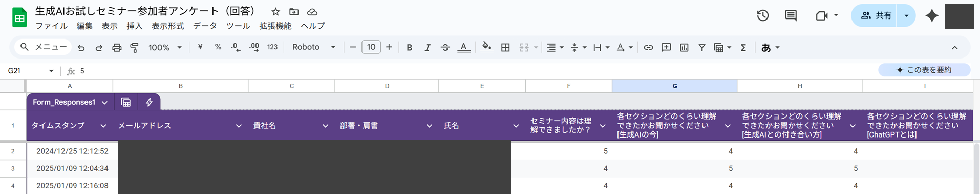Viewport: 980px width, 194px height.
Task: Open the share options arrow
Action: coord(907,15)
